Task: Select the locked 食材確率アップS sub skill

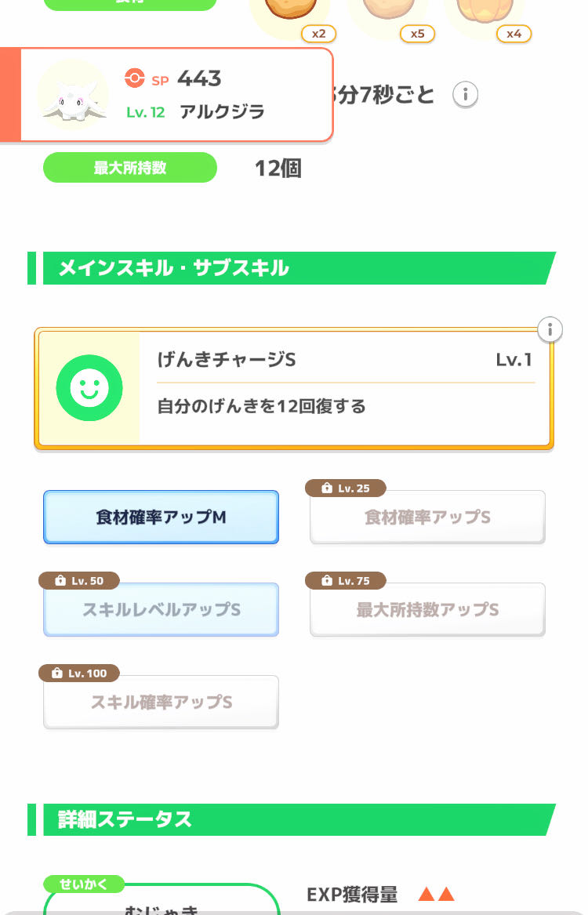Action: click(427, 517)
